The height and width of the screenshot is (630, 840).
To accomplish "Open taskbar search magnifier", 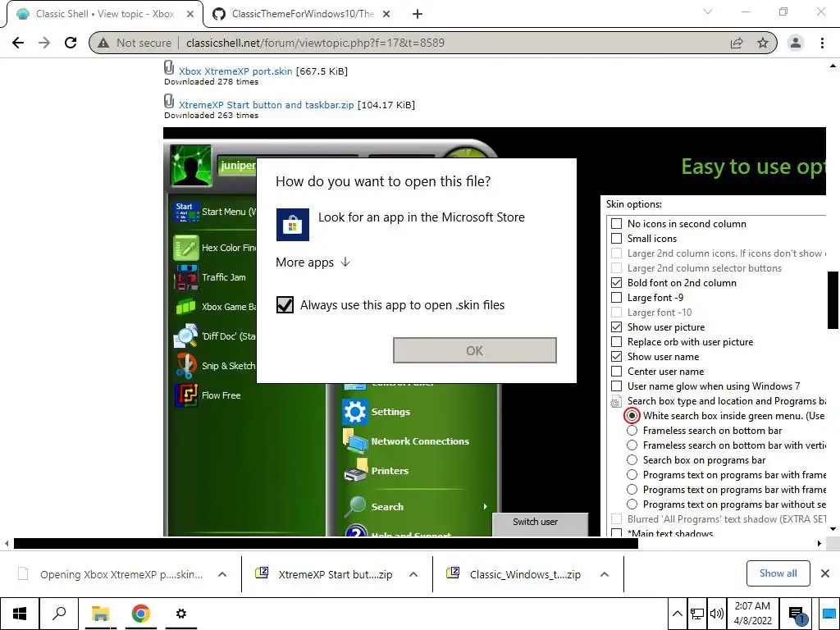I will [59, 614].
